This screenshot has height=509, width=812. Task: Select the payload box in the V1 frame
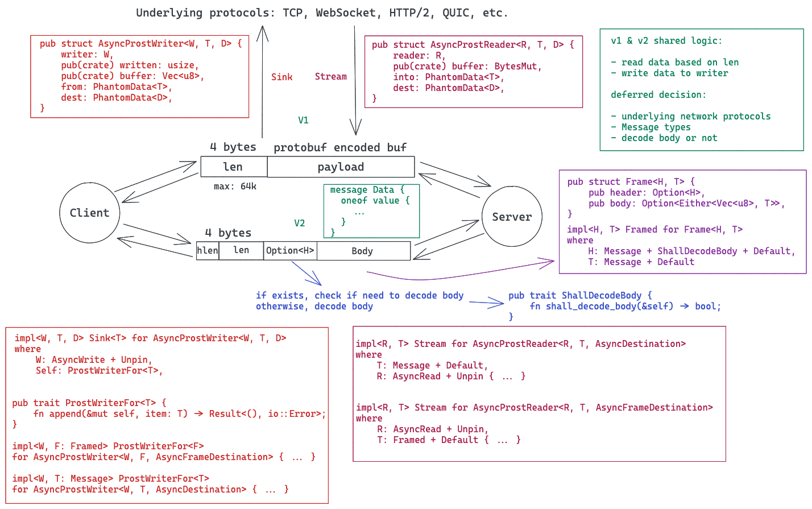341,167
